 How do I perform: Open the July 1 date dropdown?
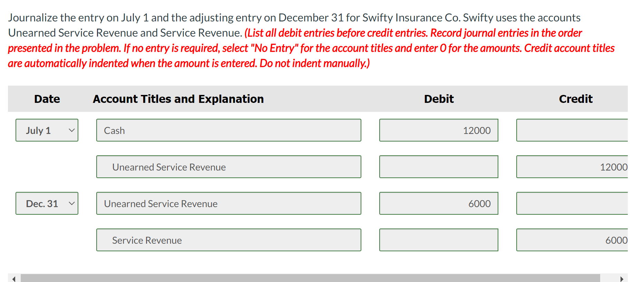[47, 130]
